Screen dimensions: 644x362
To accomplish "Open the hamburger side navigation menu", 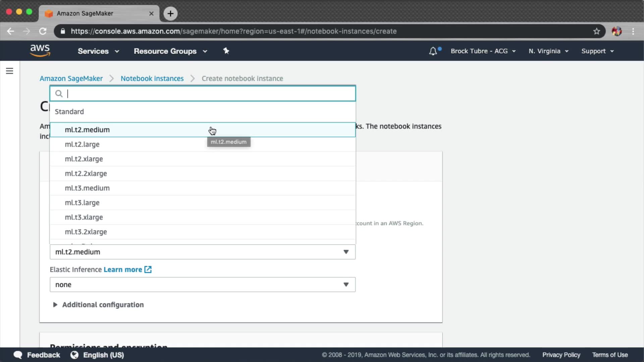I will (x=9, y=71).
